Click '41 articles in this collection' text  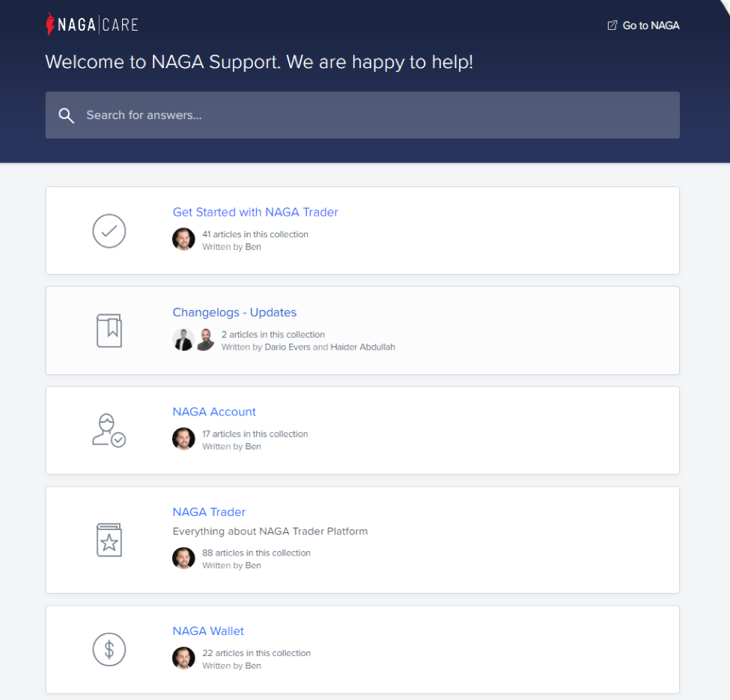(255, 234)
